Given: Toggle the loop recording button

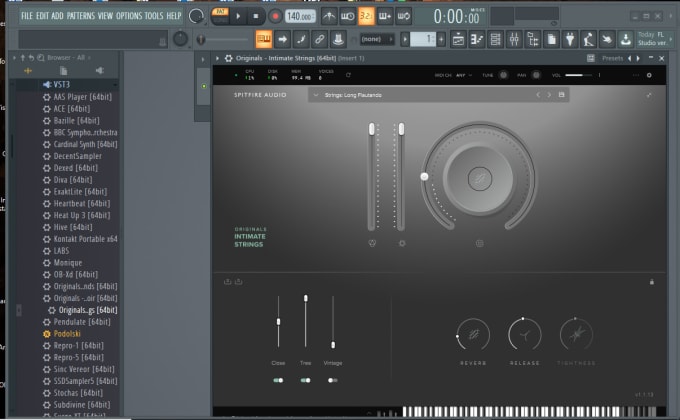Looking at the screenshot, I should [x=403, y=16].
